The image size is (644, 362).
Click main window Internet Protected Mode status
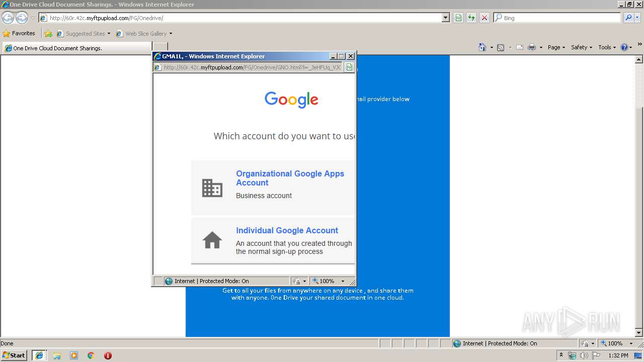pos(500,343)
